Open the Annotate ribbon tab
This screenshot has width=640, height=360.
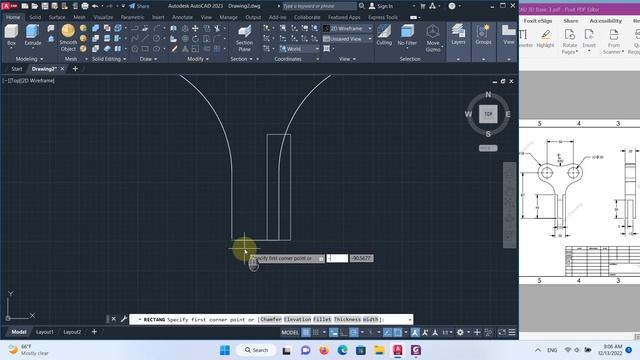click(x=182, y=17)
